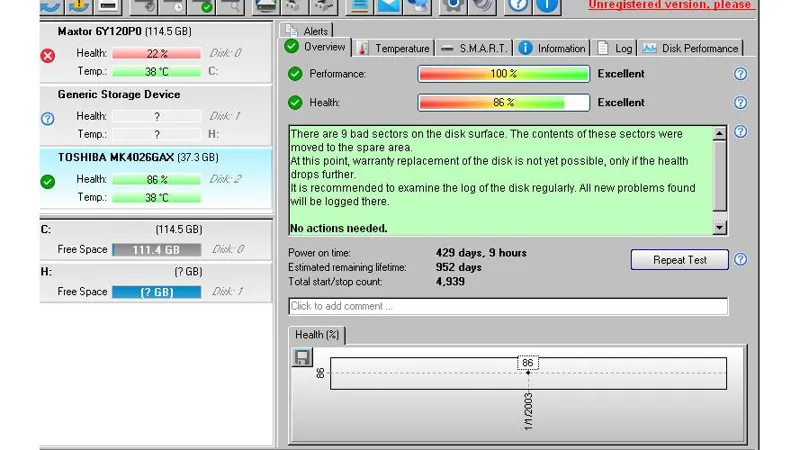
Task: Select the Maxtor 6Y120P0 disk entry
Action: pos(156,53)
